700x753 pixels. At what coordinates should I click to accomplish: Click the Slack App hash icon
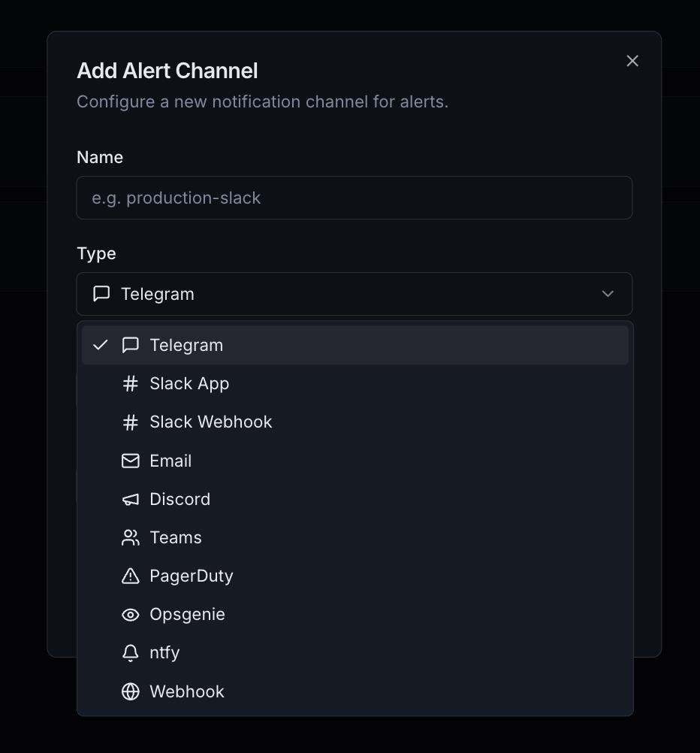131,384
